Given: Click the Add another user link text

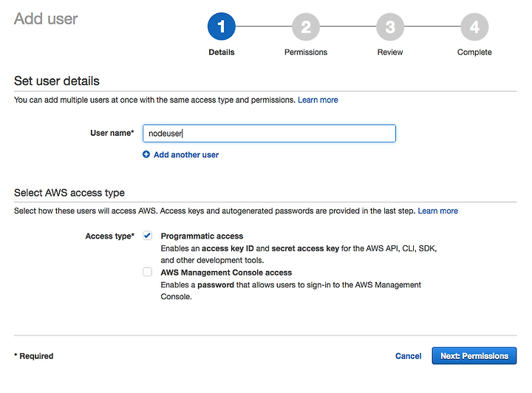Looking at the screenshot, I should (186, 154).
